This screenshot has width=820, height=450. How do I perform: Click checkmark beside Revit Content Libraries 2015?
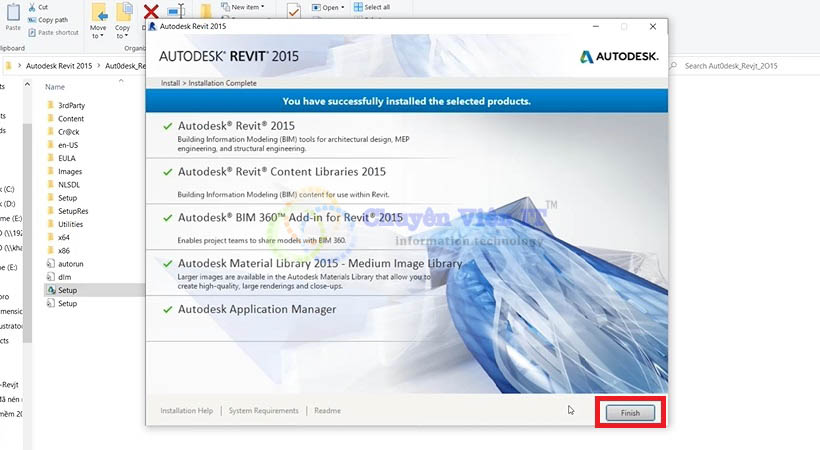click(167, 172)
